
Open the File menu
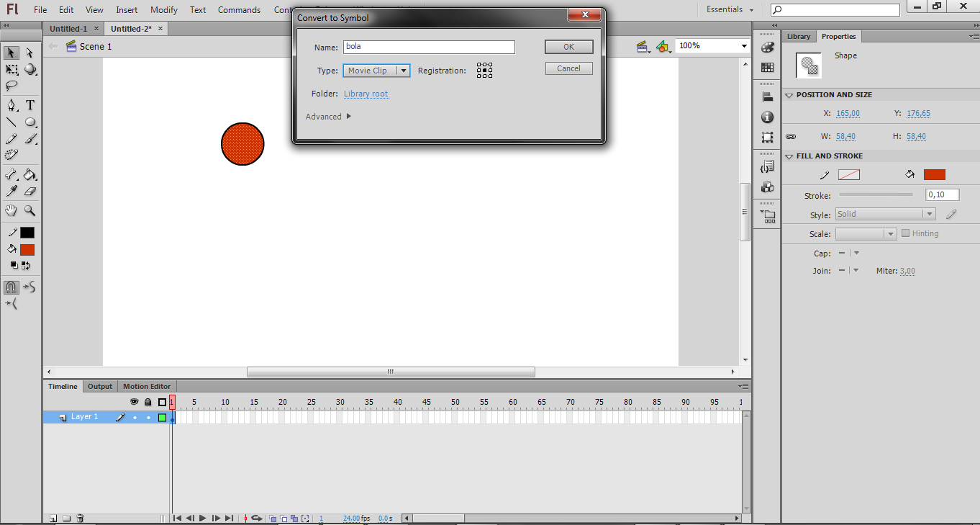(40, 10)
